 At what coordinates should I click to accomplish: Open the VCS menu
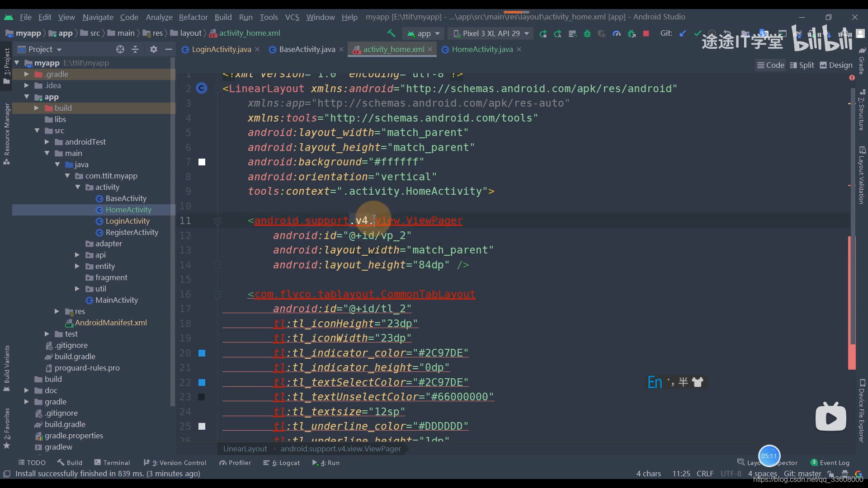(292, 17)
